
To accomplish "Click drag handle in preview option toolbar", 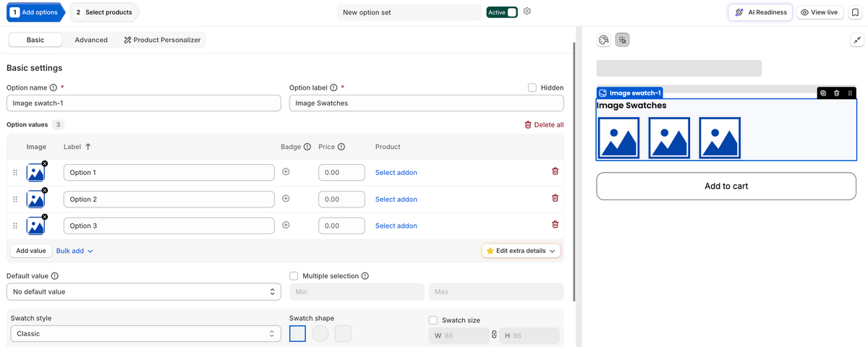I will pos(850,93).
